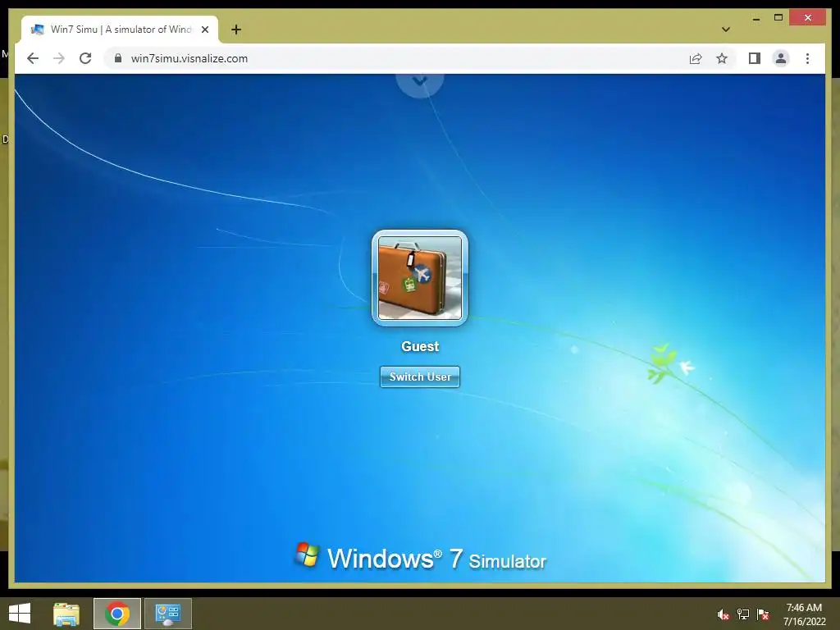Image resolution: width=840 pixels, height=630 pixels.
Task: Click the browser forward arrow
Action: point(59,58)
